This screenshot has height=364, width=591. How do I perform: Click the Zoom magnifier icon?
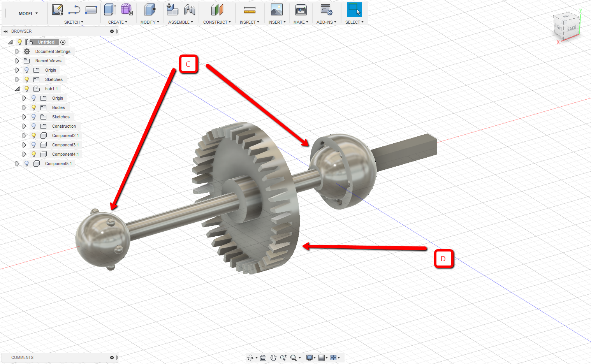[x=283, y=358]
